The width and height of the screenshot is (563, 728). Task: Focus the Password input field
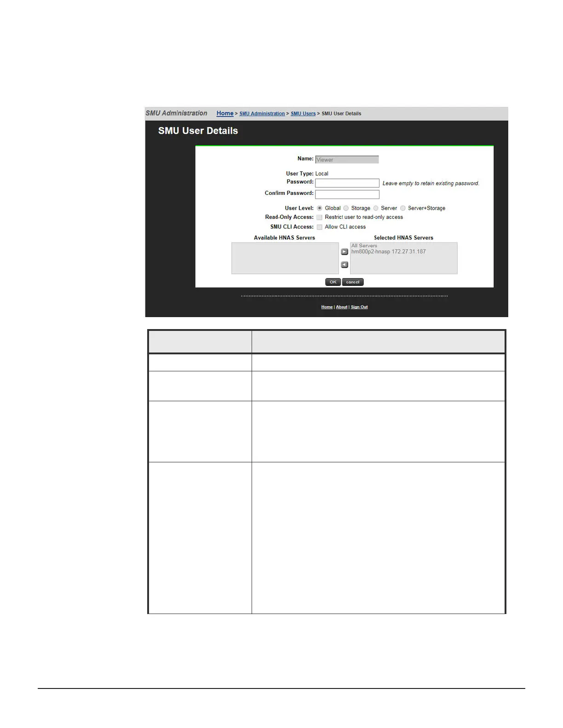pyautogui.click(x=347, y=183)
